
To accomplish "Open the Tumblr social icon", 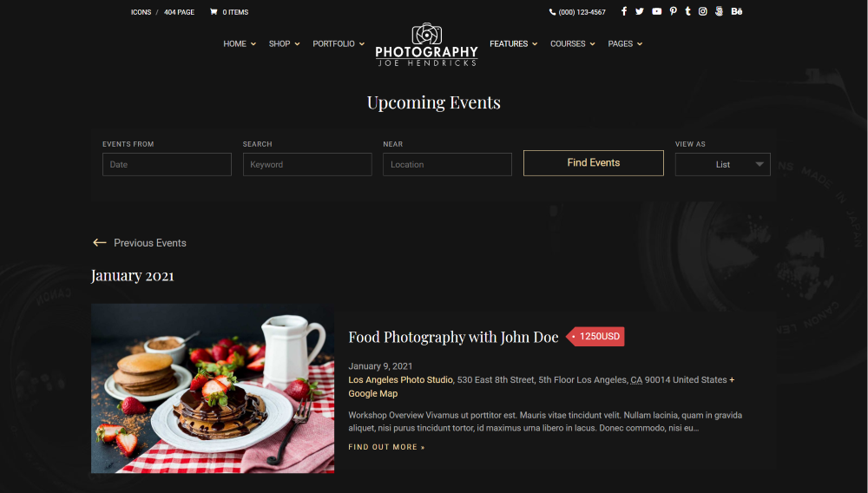I will click(x=687, y=11).
